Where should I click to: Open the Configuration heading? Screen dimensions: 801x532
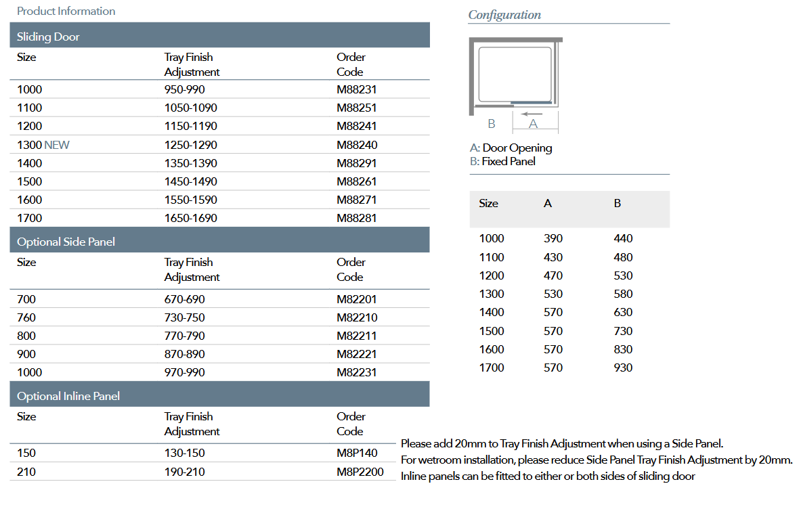click(x=504, y=14)
